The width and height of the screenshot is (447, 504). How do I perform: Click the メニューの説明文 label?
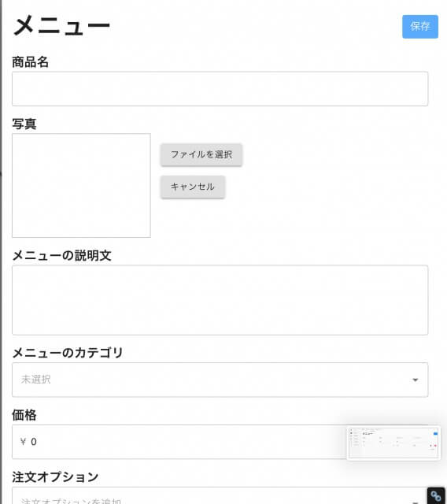[61, 256]
